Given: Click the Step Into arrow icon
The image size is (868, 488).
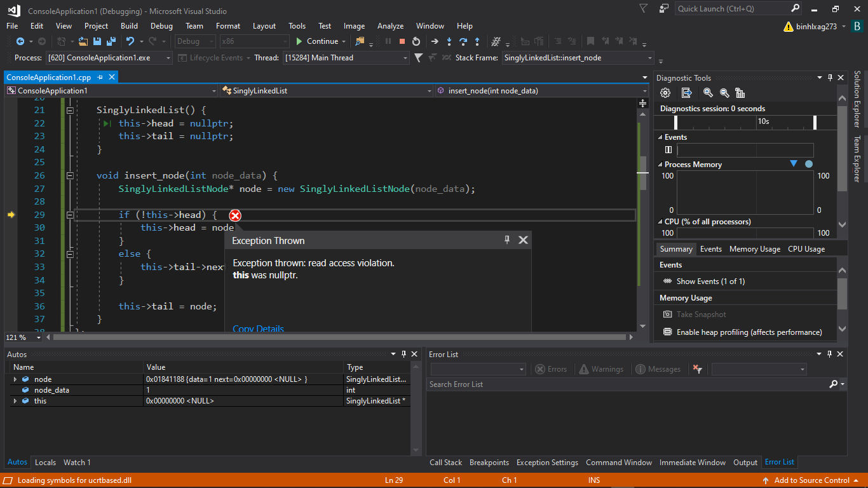Looking at the screenshot, I should pos(449,41).
